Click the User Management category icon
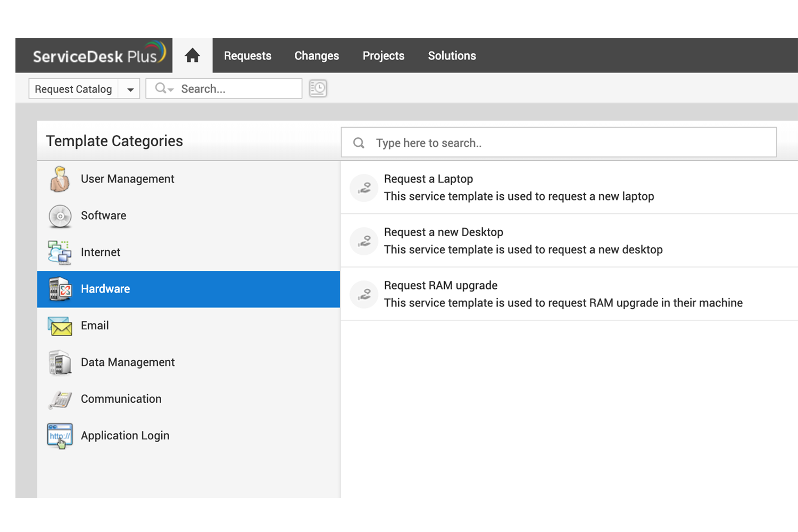 tap(60, 179)
